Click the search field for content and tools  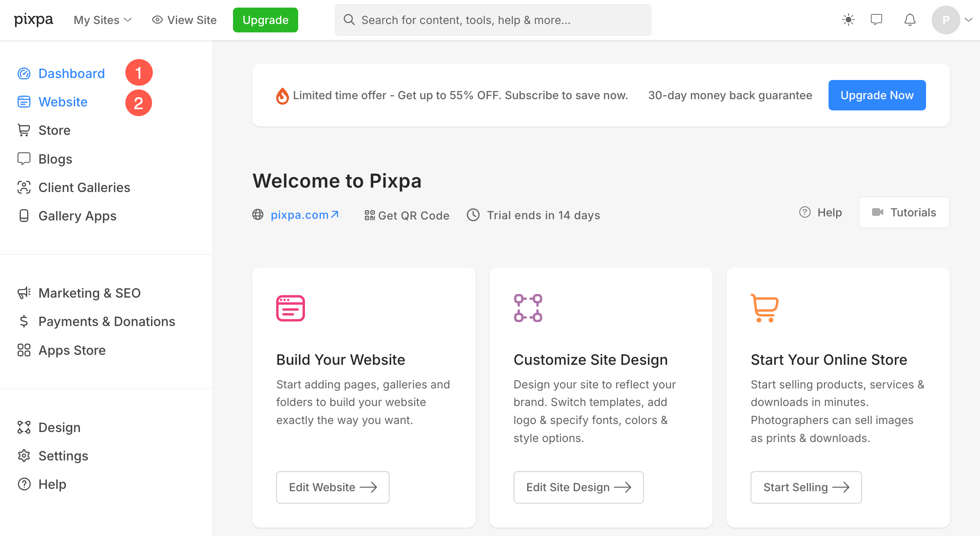click(x=493, y=20)
